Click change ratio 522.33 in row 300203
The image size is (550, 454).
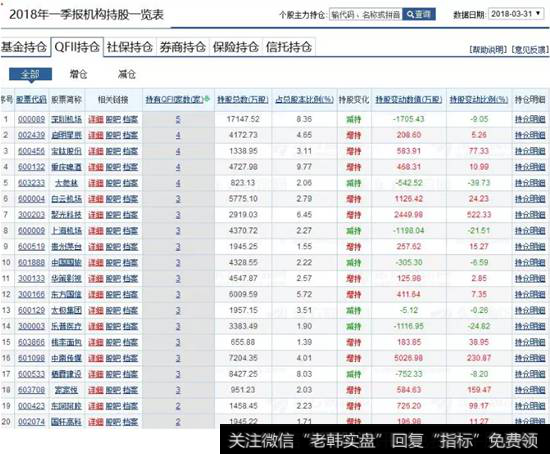tap(479, 215)
